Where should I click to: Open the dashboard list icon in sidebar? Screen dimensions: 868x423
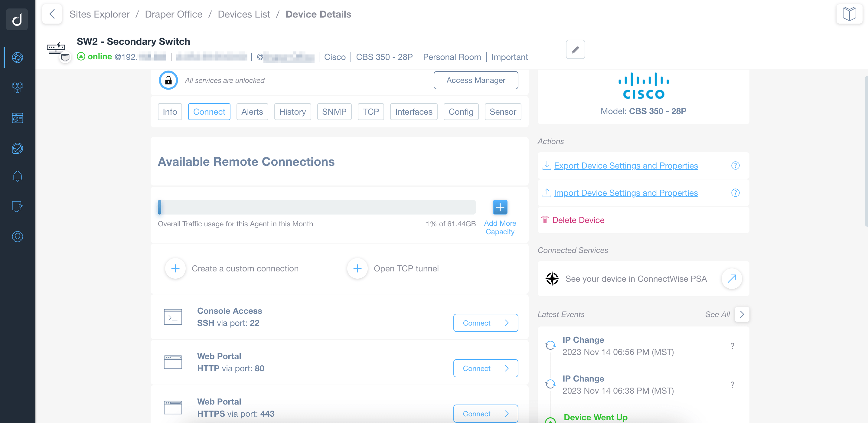[17, 118]
